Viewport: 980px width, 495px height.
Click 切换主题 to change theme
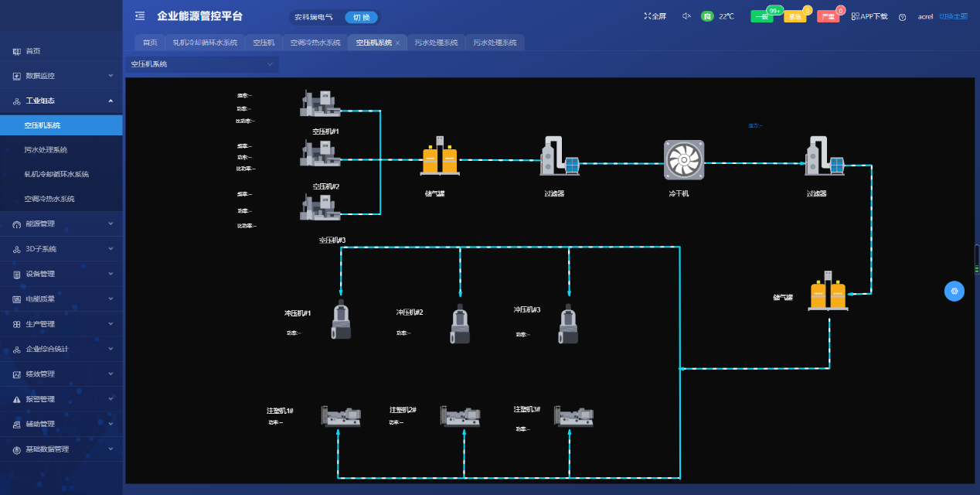click(953, 16)
